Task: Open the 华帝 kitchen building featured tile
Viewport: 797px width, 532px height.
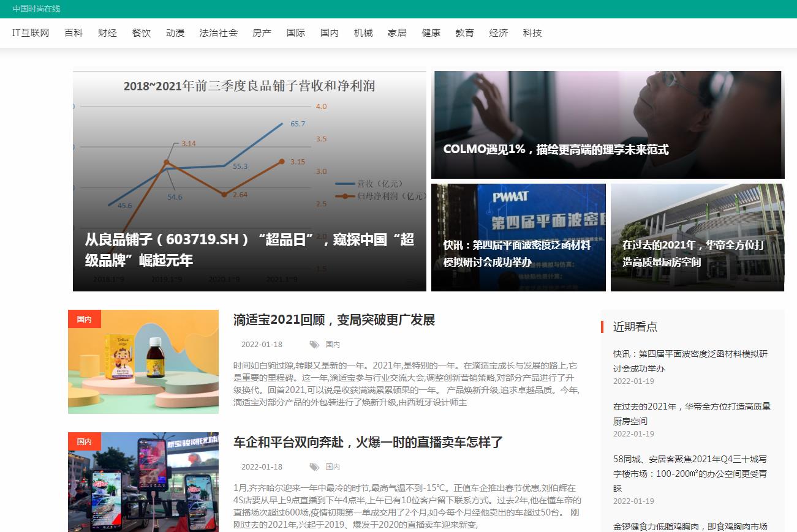Action: [697, 238]
